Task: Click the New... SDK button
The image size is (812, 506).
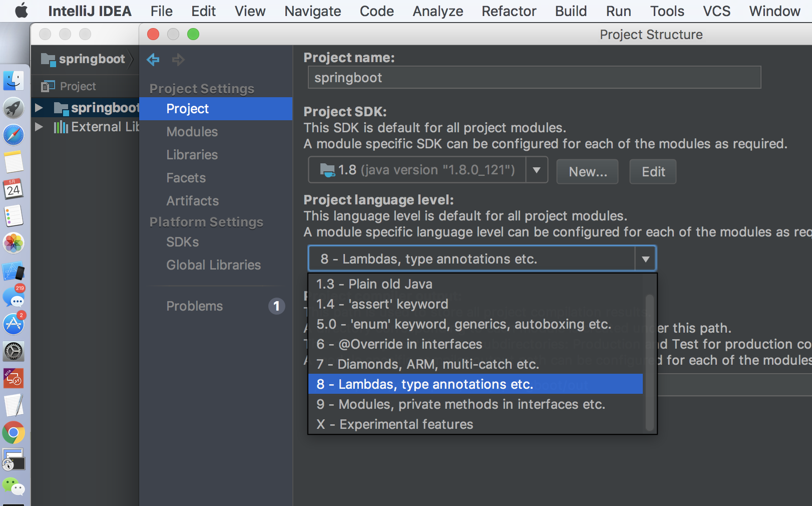Action: [x=587, y=172]
